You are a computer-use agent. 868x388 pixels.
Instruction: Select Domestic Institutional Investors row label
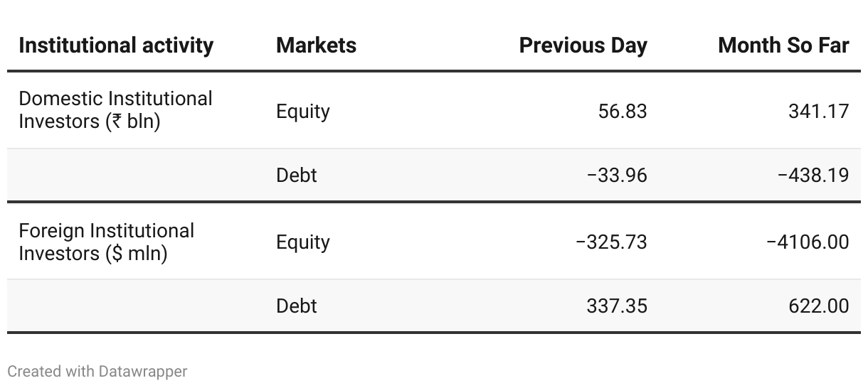pyautogui.click(x=115, y=109)
